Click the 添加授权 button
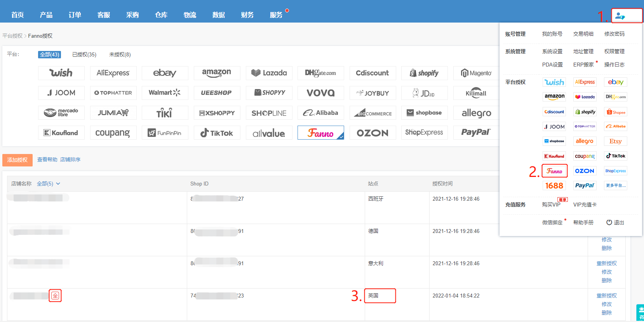This screenshot has width=644, height=322. click(17, 160)
